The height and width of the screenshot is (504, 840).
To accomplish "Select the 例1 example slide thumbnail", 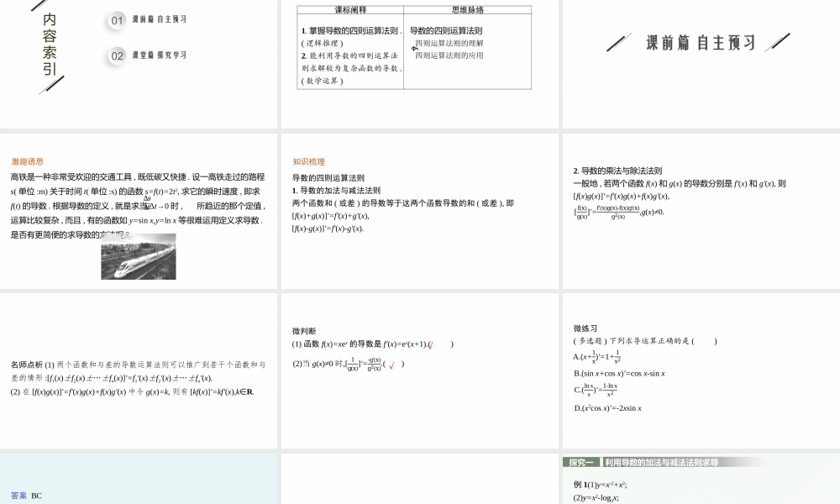I will (x=580, y=486).
